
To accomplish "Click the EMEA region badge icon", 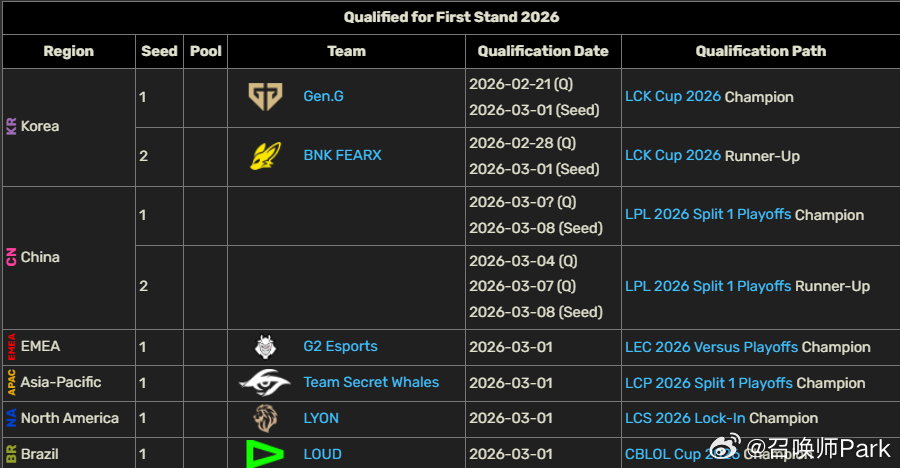I will pyautogui.click(x=11, y=346).
